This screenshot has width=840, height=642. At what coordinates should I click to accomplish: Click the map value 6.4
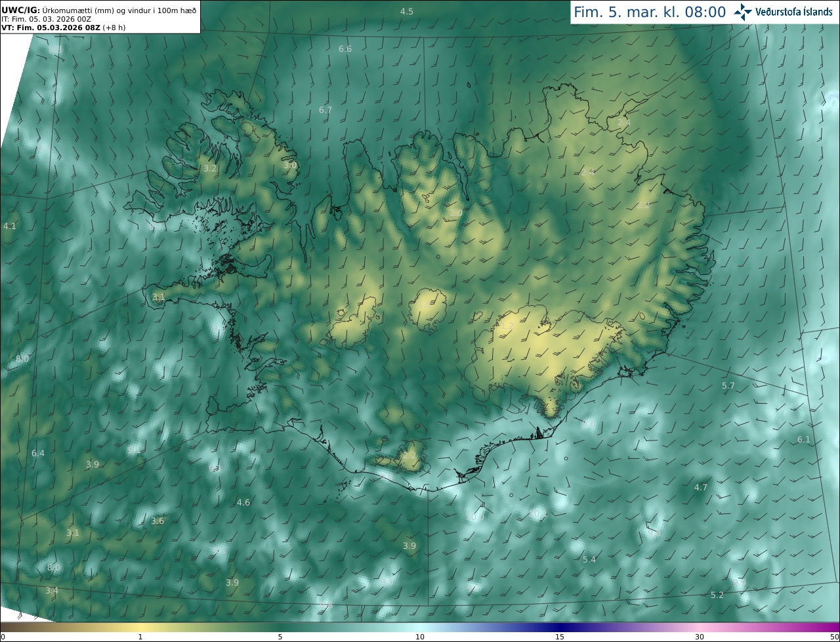38,453
